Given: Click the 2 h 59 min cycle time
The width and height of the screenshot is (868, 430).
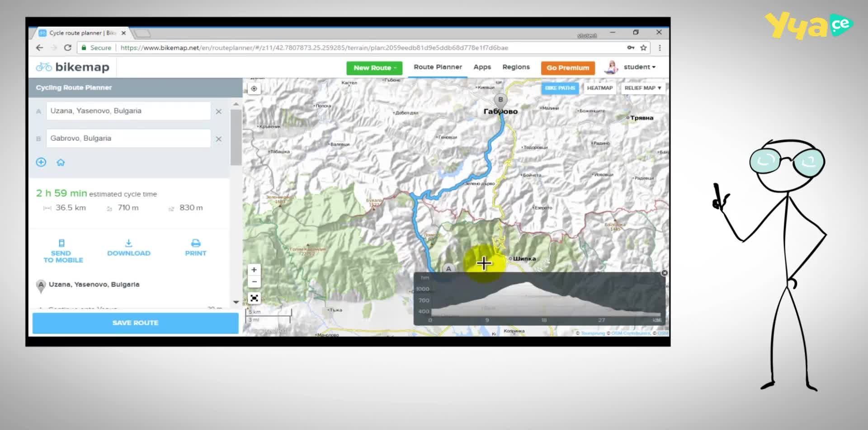Looking at the screenshot, I should [61, 193].
